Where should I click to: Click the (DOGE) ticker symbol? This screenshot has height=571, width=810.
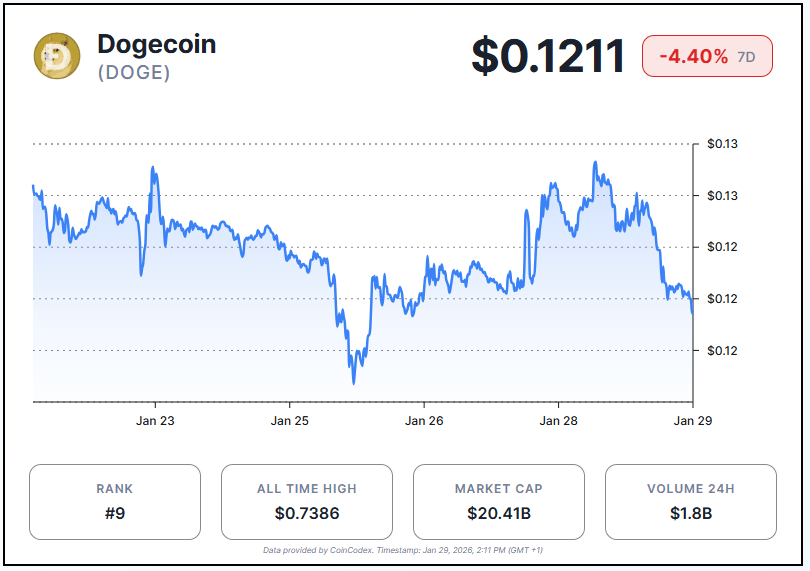[134, 73]
